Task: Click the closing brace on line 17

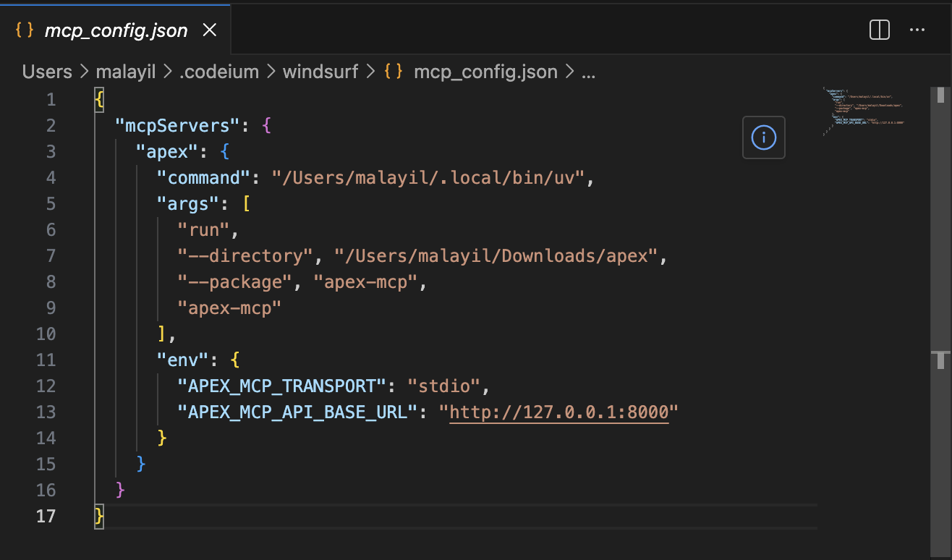Action: pyautogui.click(x=100, y=516)
